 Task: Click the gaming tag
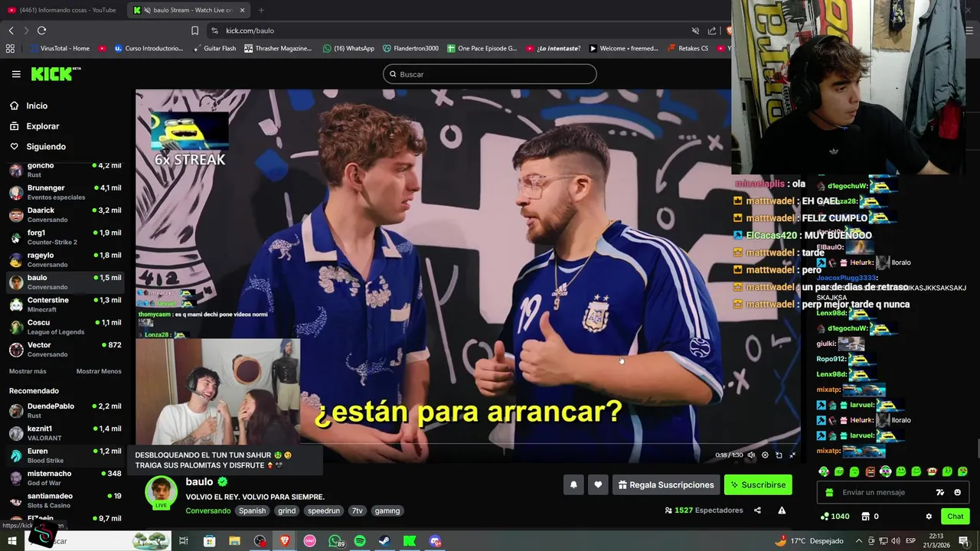tap(387, 511)
